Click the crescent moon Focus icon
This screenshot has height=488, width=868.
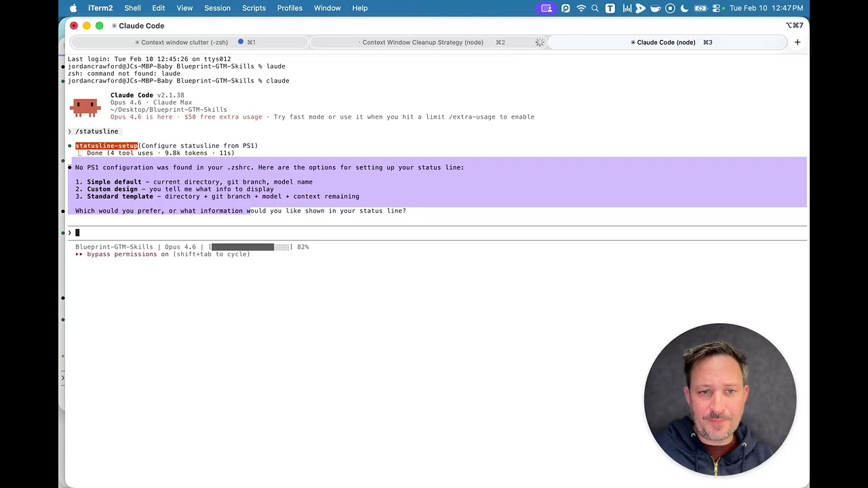[x=684, y=8]
